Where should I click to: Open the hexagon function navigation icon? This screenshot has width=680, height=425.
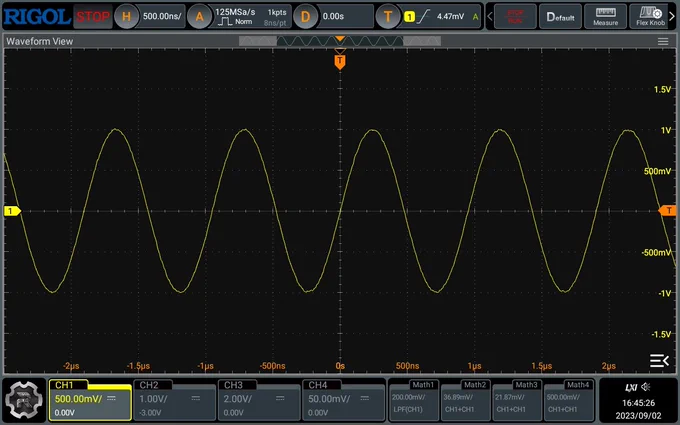(x=24, y=400)
